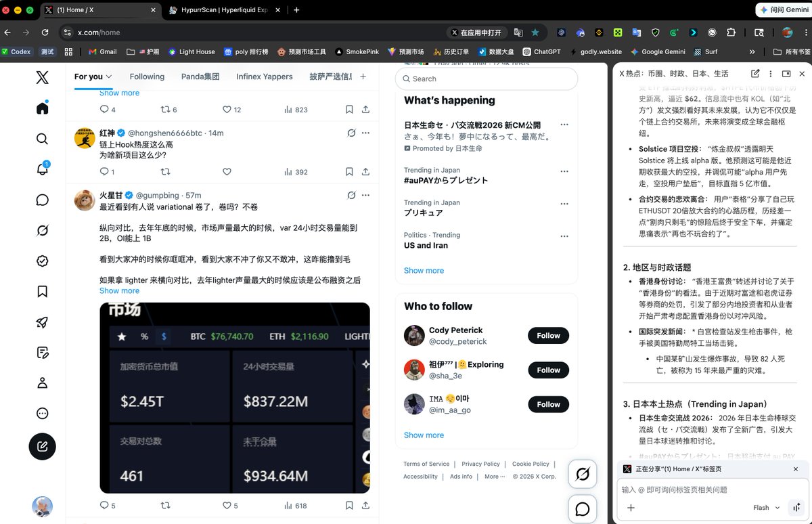Screen dimensions: 812x524
Task: Open More circle menu in X sidebar
Action: (x=42, y=413)
